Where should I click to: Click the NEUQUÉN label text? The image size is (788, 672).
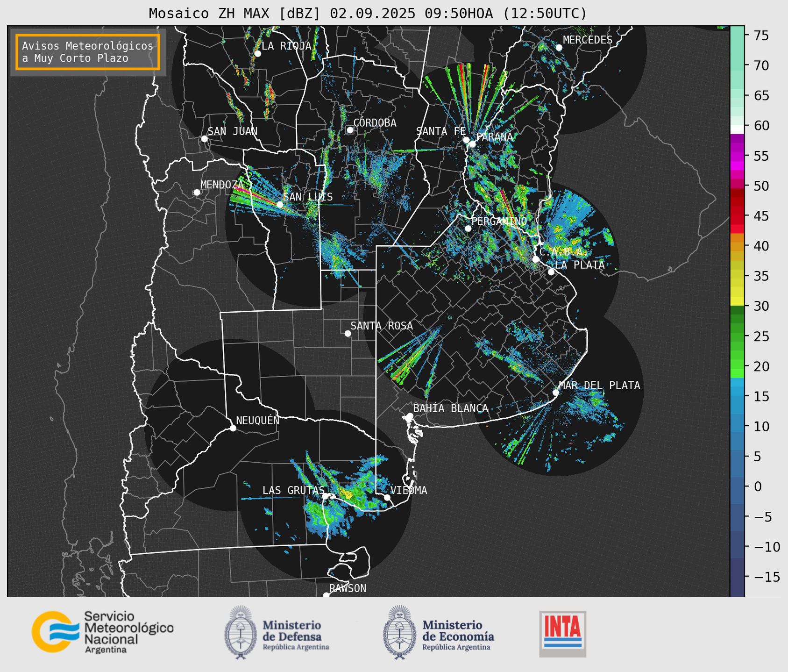point(258,420)
